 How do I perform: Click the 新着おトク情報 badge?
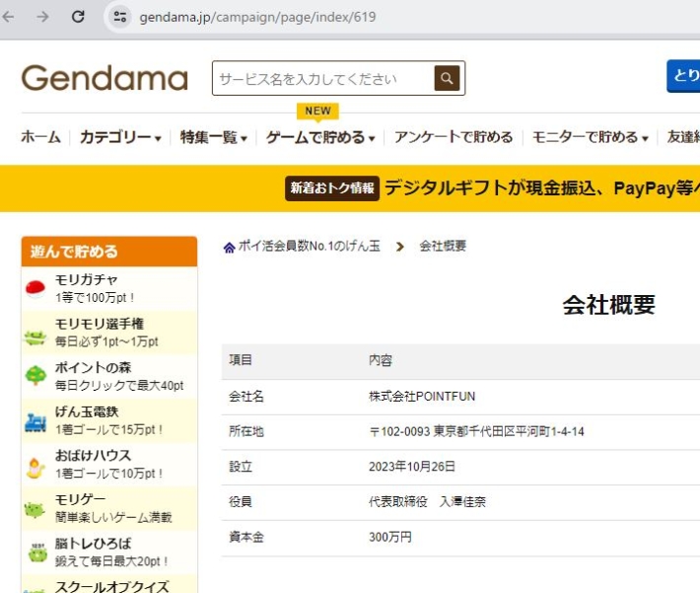(x=332, y=188)
